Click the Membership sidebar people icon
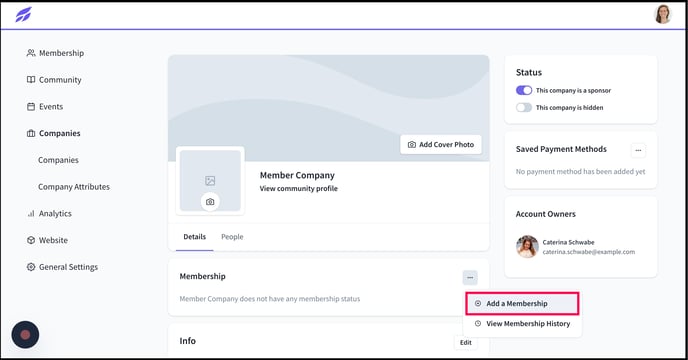This screenshot has width=688, height=360. (31, 53)
